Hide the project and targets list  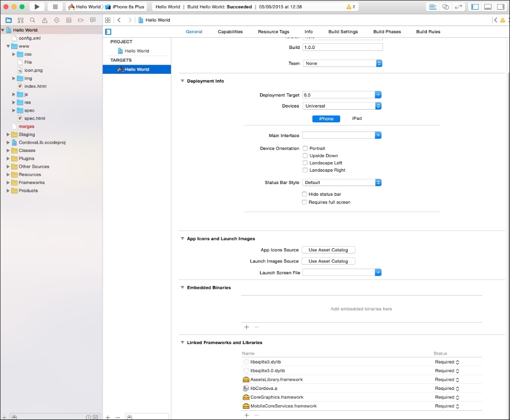[x=108, y=32]
